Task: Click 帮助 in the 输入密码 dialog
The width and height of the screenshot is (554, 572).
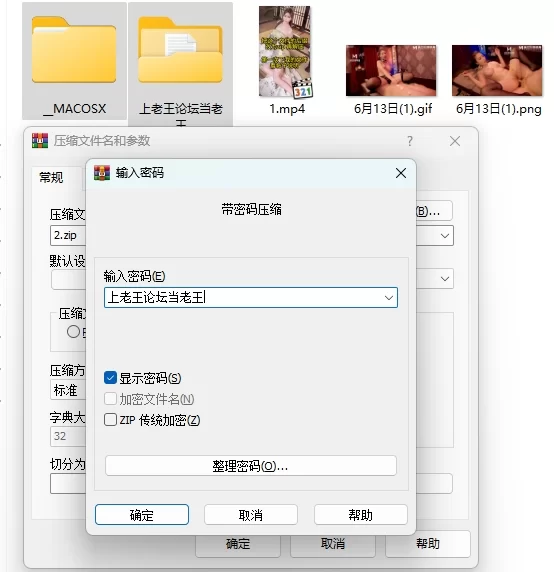Action: click(361, 515)
